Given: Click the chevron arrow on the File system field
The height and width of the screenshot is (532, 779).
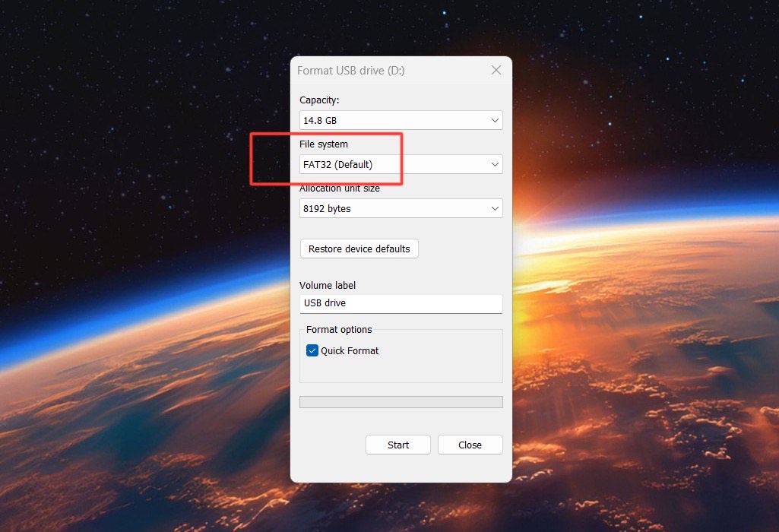Looking at the screenshot, I should [x=495, y=164].
